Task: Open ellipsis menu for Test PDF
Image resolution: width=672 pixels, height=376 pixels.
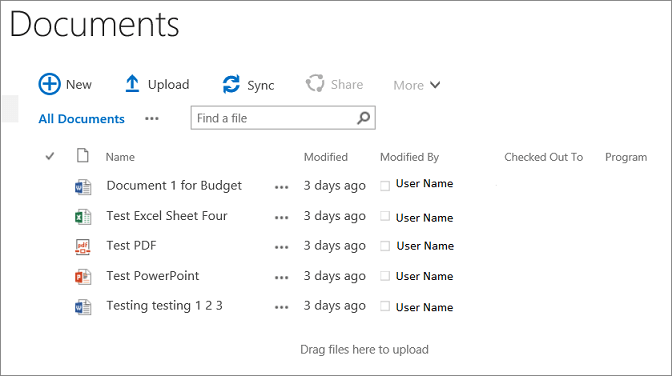Action: tap(282, 247)
